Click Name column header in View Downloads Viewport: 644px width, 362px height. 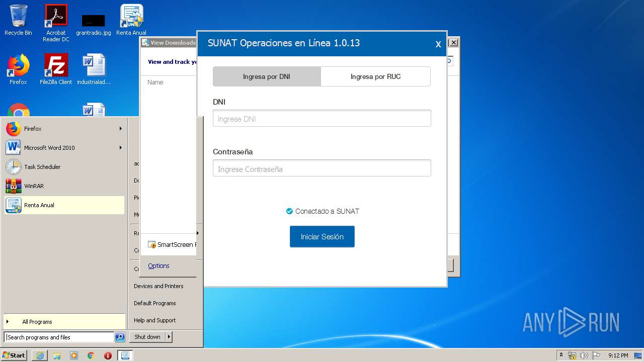155,82
